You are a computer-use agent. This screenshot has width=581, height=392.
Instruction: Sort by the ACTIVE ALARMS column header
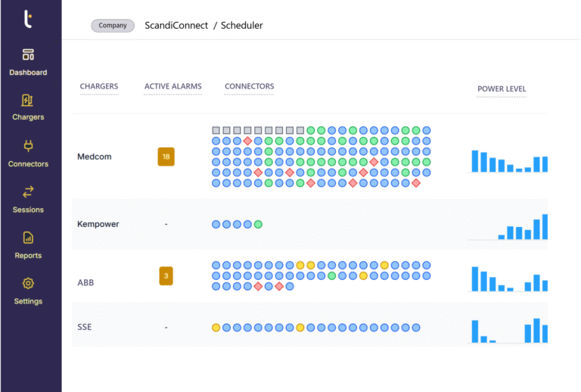click(x=172, y=86)
